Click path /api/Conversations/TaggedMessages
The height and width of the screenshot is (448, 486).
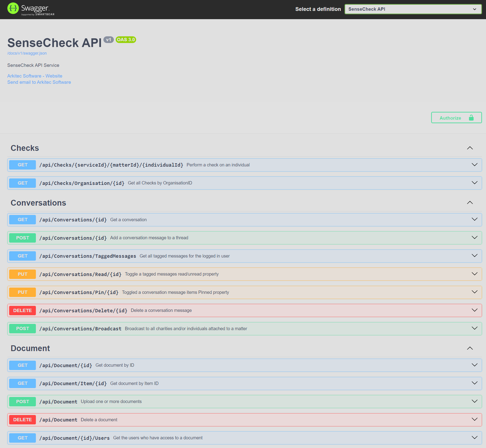pyautogui.click(x=88, y=256)
